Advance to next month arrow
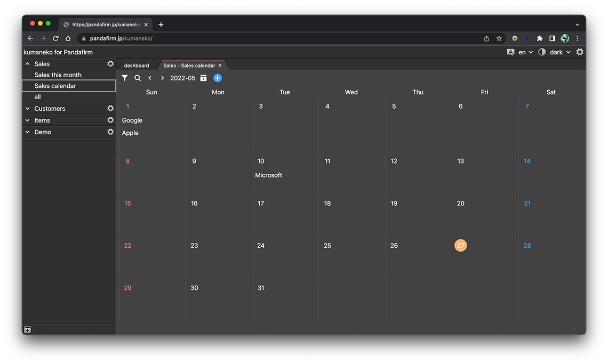The height and width of the screenshot is (364, 608). pyautogui.click(x=163, y=78)
